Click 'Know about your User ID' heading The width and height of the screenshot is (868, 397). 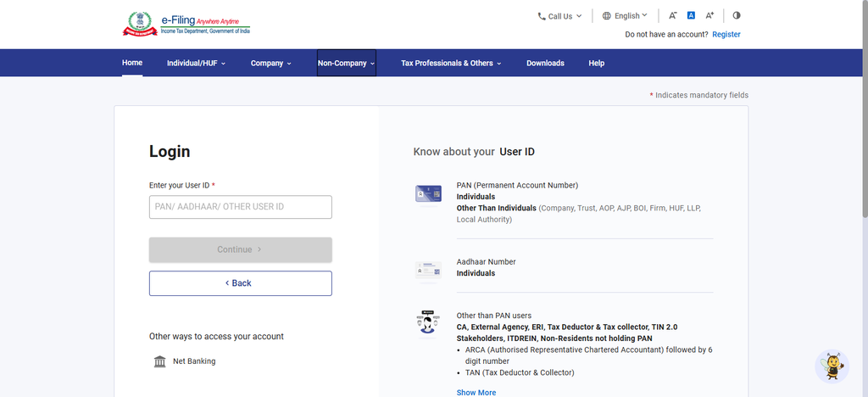point(474,152)
